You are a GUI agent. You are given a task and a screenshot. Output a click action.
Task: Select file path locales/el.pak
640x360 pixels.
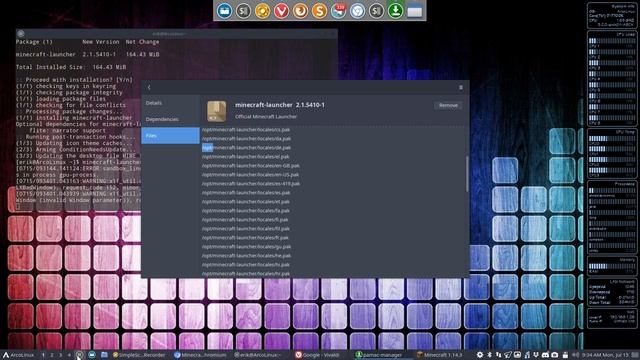(245, 157)
